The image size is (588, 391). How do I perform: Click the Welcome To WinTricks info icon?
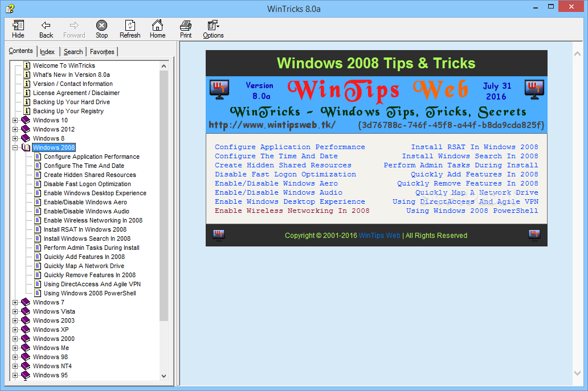27,65
